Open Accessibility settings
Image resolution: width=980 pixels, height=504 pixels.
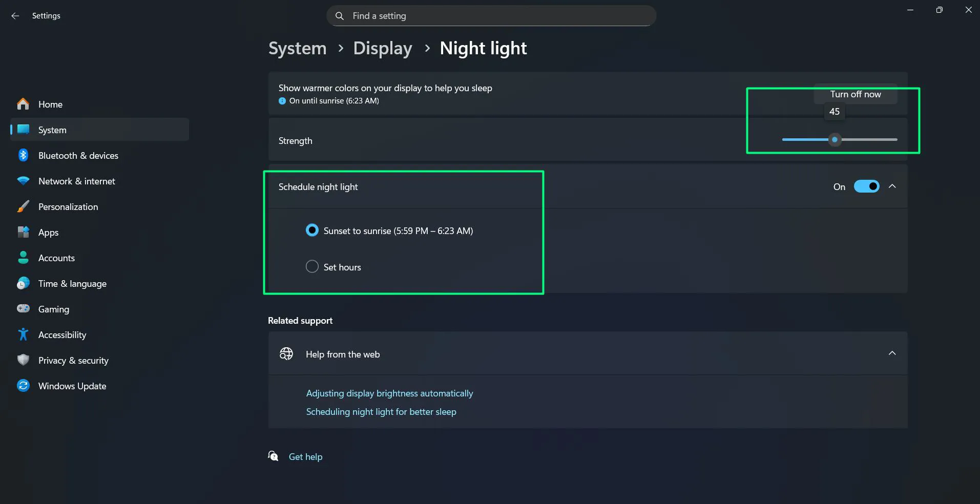pos(62,334)
